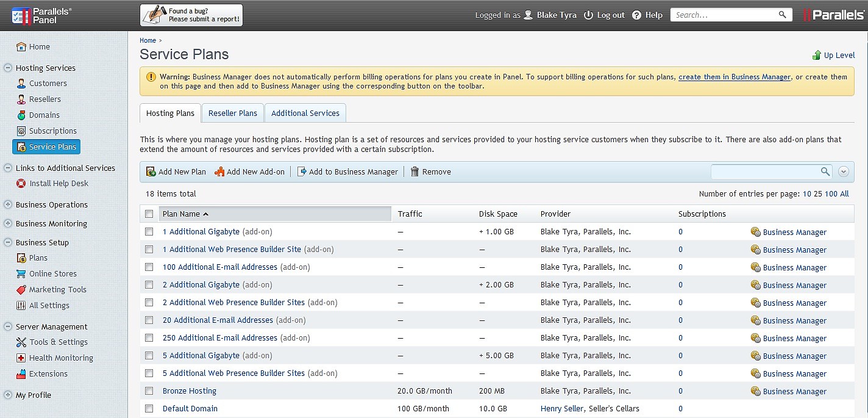Viewport: 868px width, 418px height.
Task: Open the Bronze Hosting plan
Action: tap(190, 391)
